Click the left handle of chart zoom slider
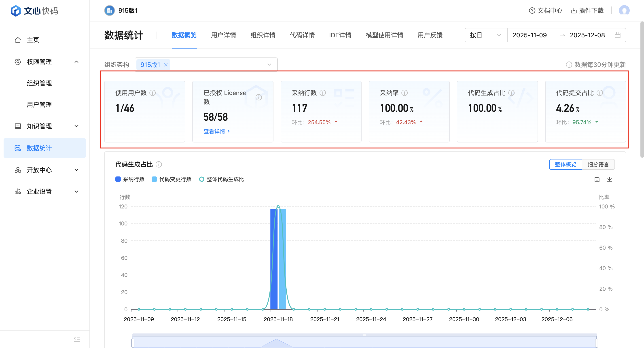644x348 pixels. pos(133,343)
